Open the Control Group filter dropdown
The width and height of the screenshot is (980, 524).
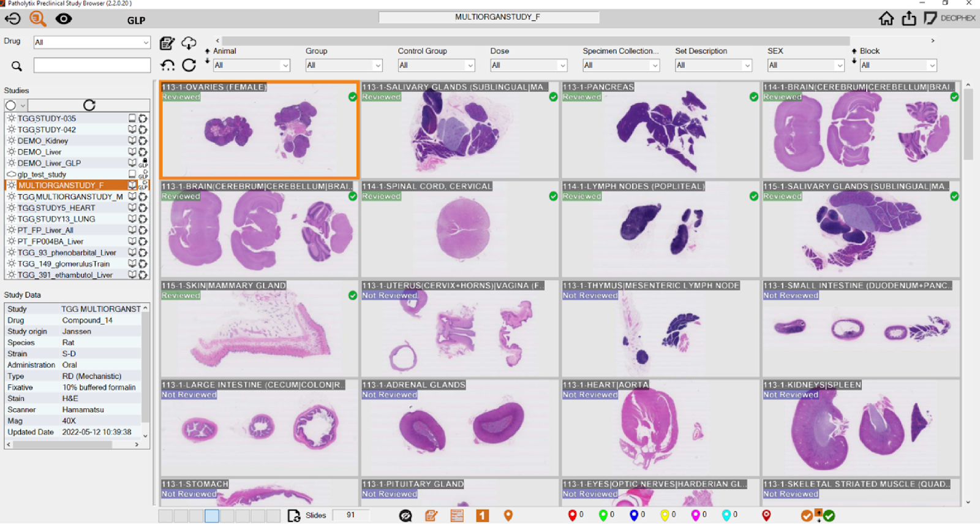[x=436, y=65]
